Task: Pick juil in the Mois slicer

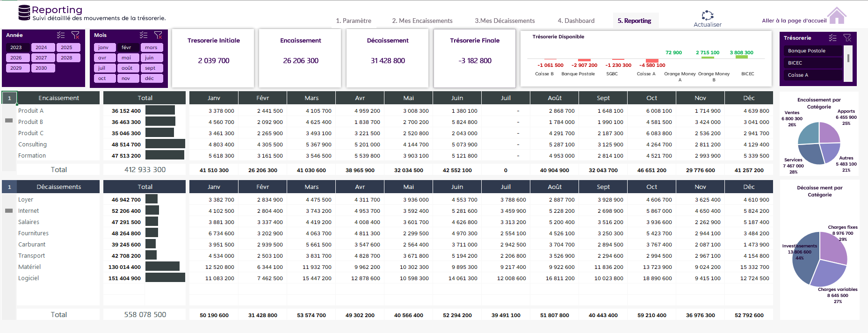Action: click(x=105, y=68)
